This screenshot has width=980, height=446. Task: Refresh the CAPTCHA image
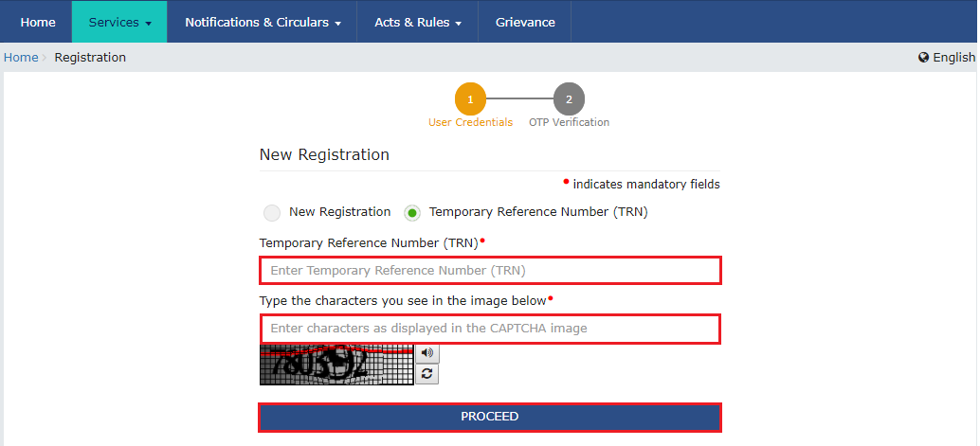(426, 374)
